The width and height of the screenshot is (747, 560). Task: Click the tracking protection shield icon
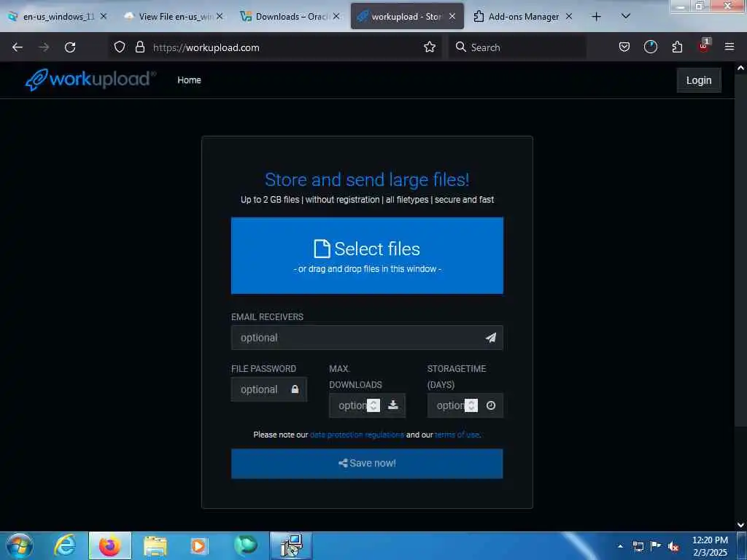(120, 47)
